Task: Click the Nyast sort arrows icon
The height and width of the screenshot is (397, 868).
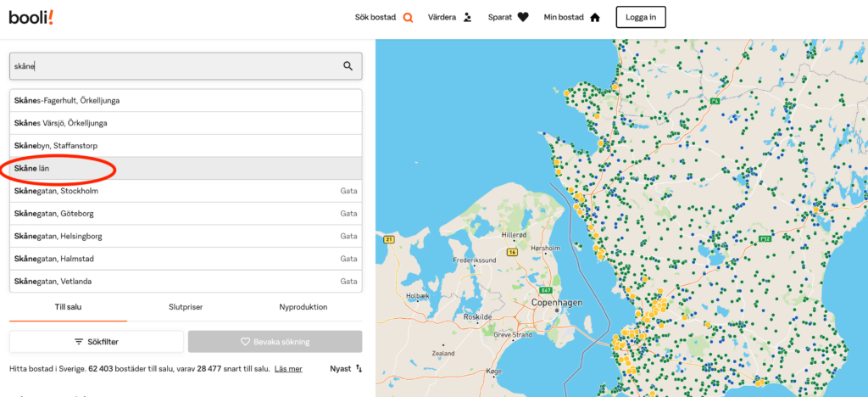Action: [x=359, y=369]
